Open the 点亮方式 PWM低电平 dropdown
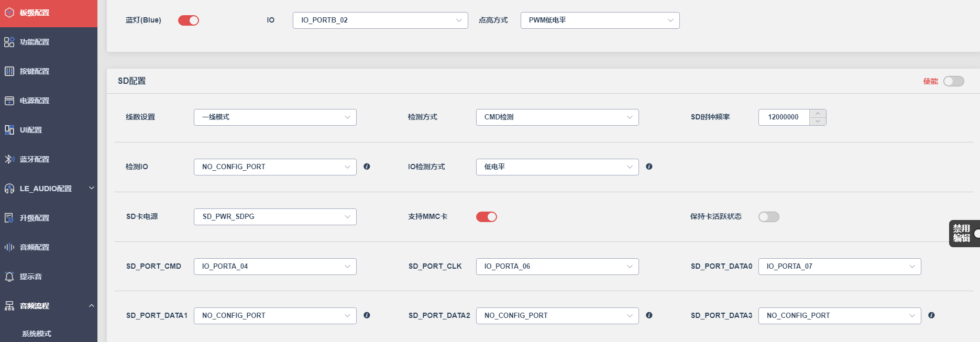Viewport: 980px width, 342px height. click(600, 20)
